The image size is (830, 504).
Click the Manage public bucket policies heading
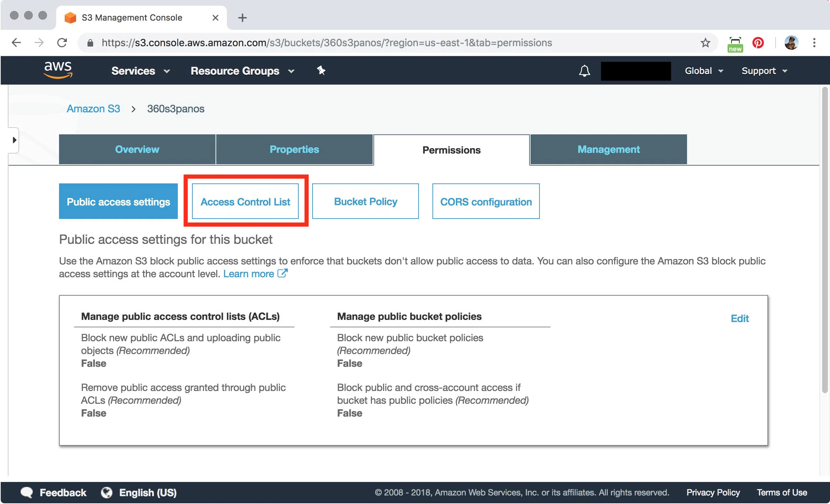[409, 316]
